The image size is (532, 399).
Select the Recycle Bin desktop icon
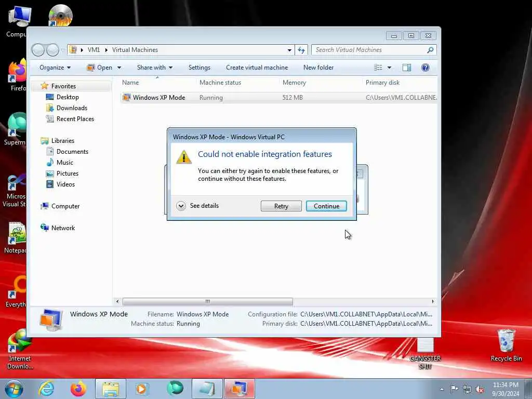506,345
